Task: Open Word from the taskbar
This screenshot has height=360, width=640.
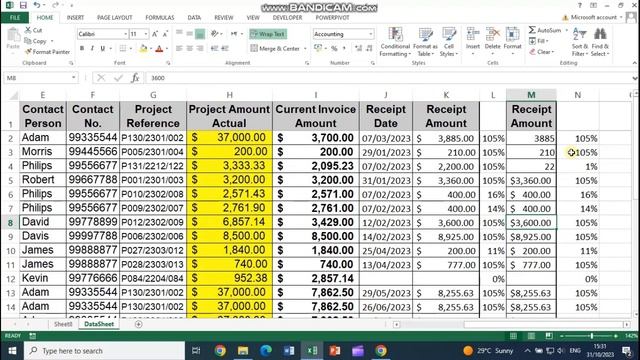Action: [289, 351]
